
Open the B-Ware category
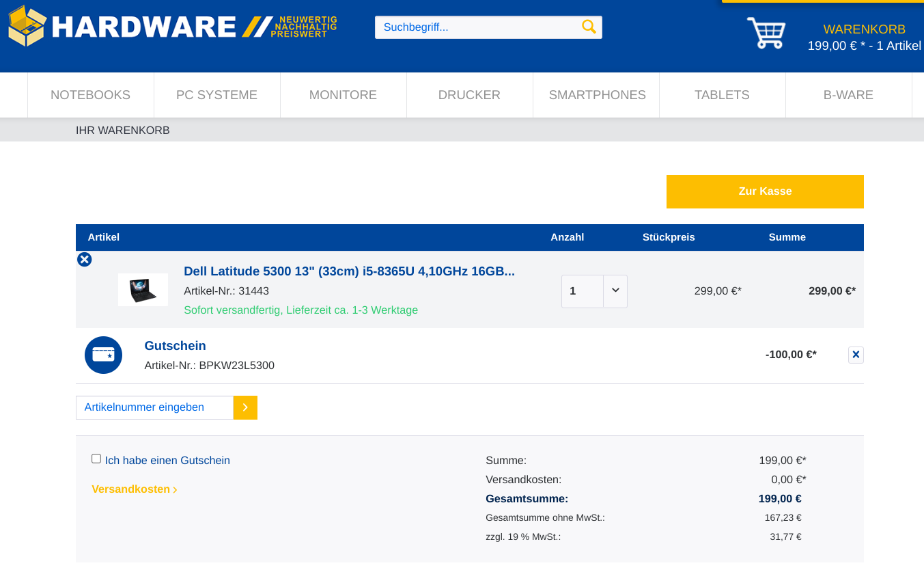849,95
